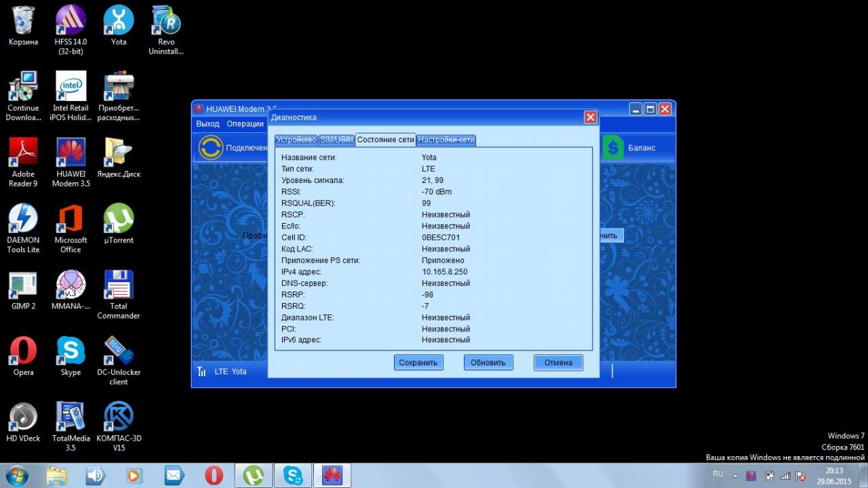Open the Windows Start menu
This screenshot has height=488, width=868.
pyautogui.click(x=16, y=475)
